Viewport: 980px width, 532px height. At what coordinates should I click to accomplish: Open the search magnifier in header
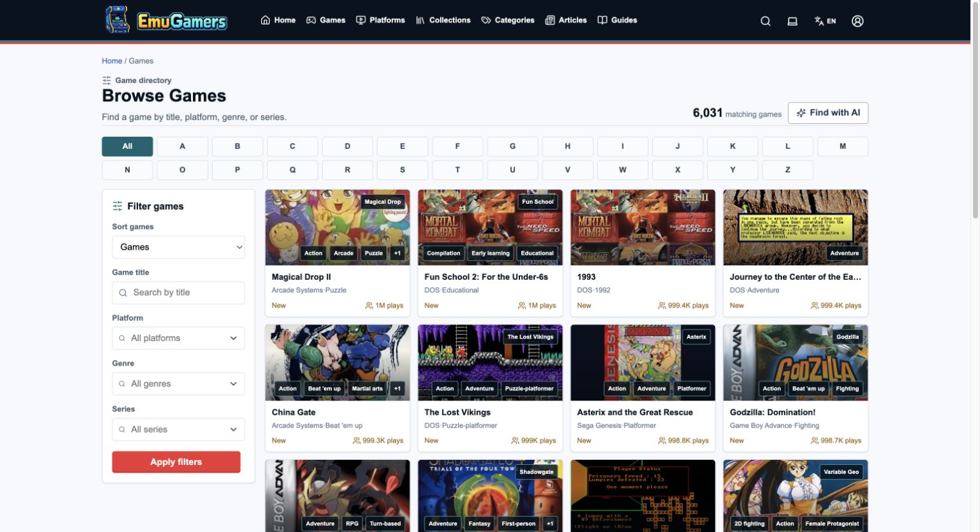pos(765,21)
